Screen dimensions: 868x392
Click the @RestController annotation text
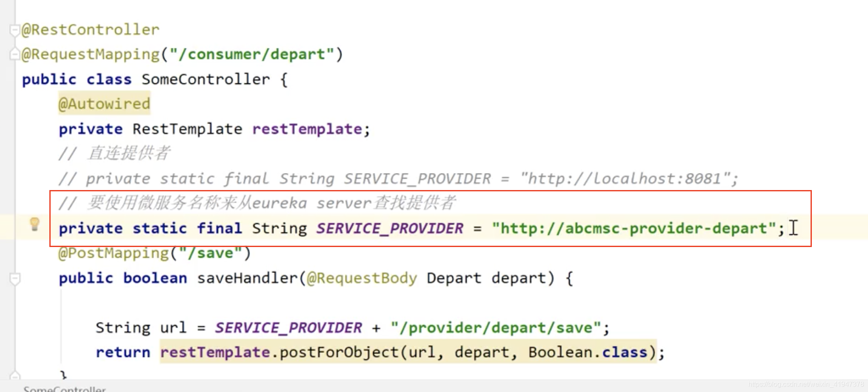click(91, 30)
